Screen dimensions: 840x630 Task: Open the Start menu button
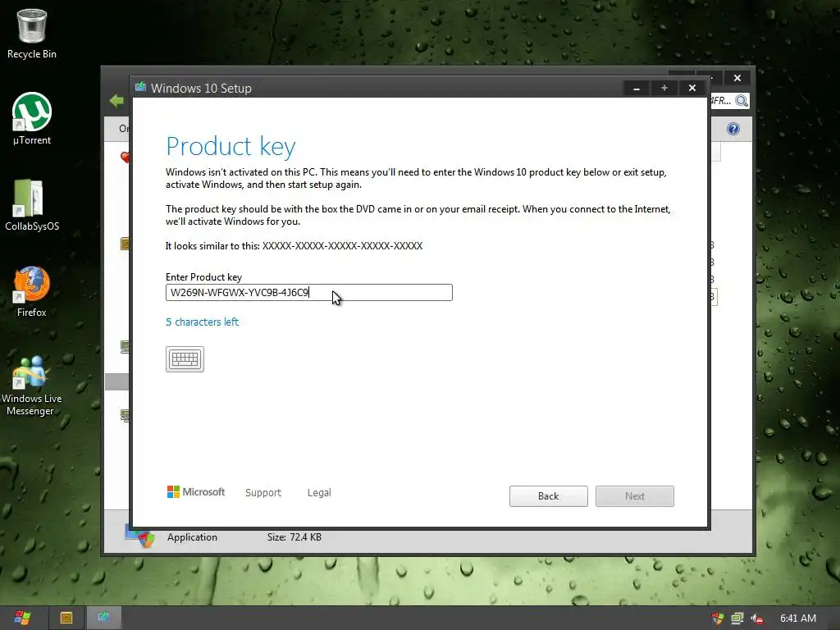(x=22, y=618)
